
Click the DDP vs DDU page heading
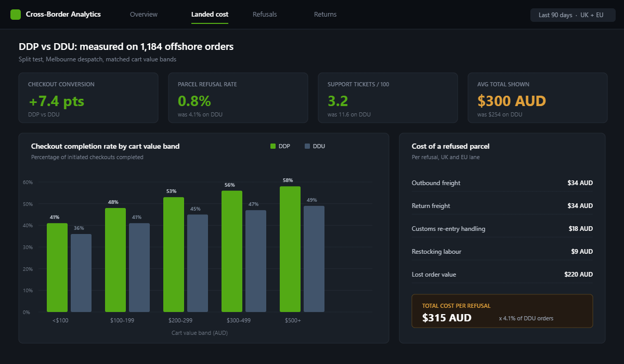click(126, 46)
